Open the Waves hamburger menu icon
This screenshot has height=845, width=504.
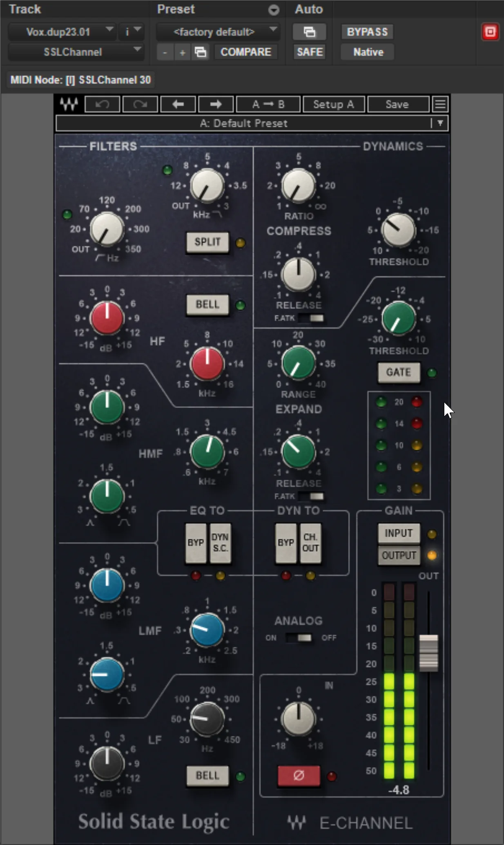tap(440, 104)
